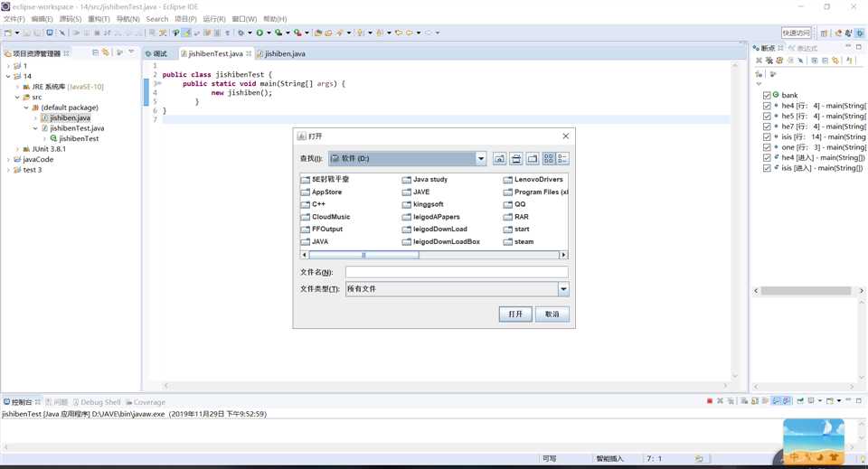The image size is (868, 469).
Task: Click Coverage run icon in toolbar
Action: pyautogui.click(x=278, y=33)
